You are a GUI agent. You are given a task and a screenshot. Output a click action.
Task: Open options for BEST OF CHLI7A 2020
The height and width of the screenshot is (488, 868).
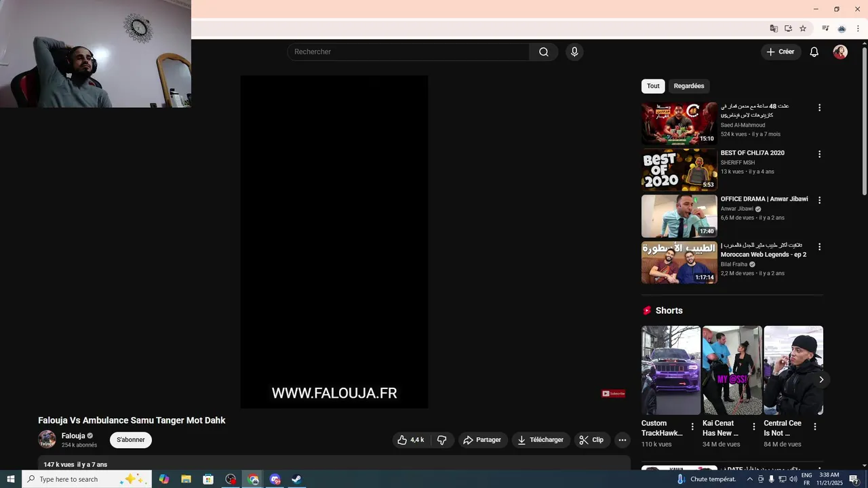819,154
